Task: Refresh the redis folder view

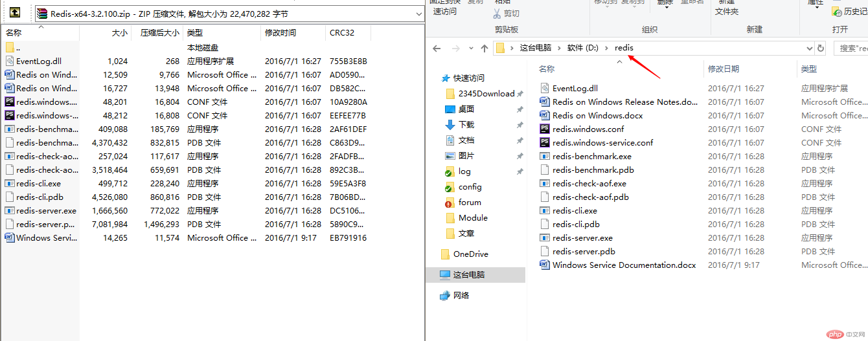Action: click(821, 48)
